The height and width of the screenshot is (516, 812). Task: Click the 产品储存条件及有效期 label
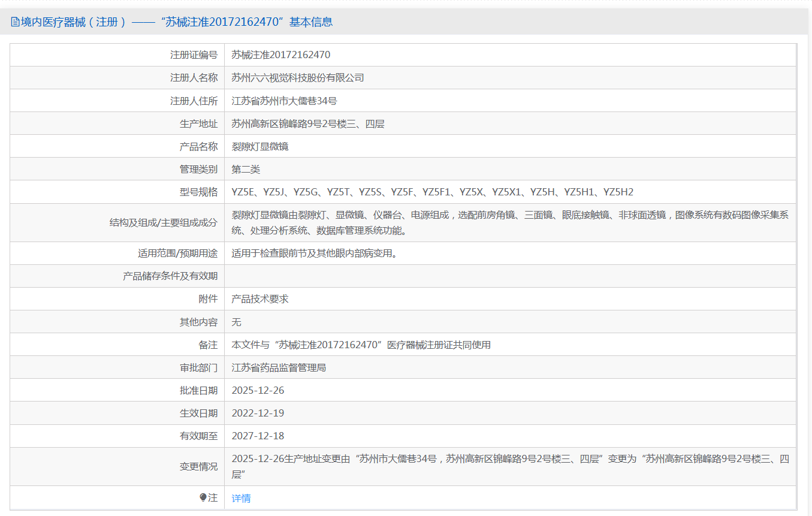[170, 276]
